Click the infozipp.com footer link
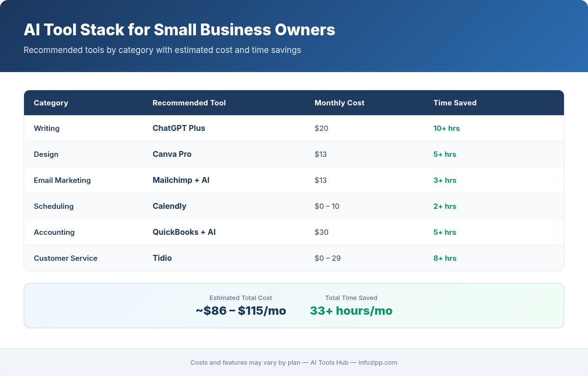 (378, 363)
